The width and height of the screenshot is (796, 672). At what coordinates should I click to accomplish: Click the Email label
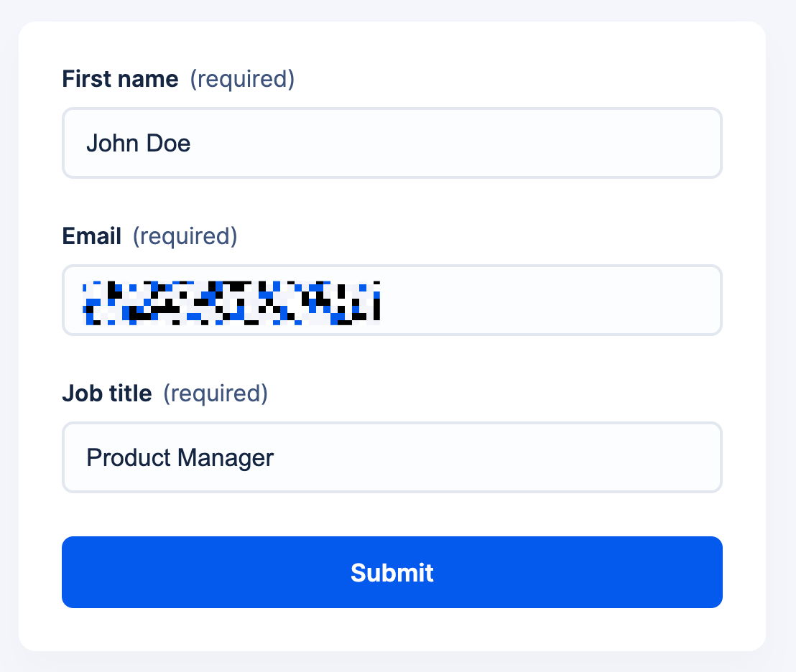point(92,236)
